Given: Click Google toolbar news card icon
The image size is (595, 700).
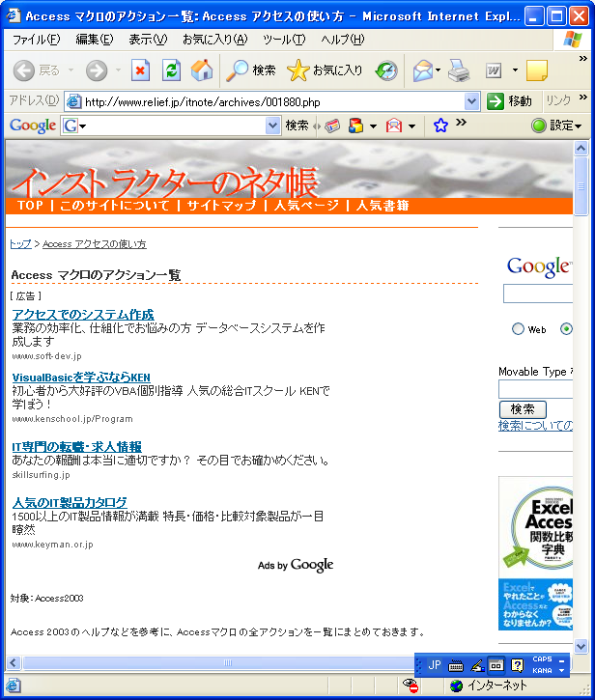Looking at the screenshot, I should point(332,126).
